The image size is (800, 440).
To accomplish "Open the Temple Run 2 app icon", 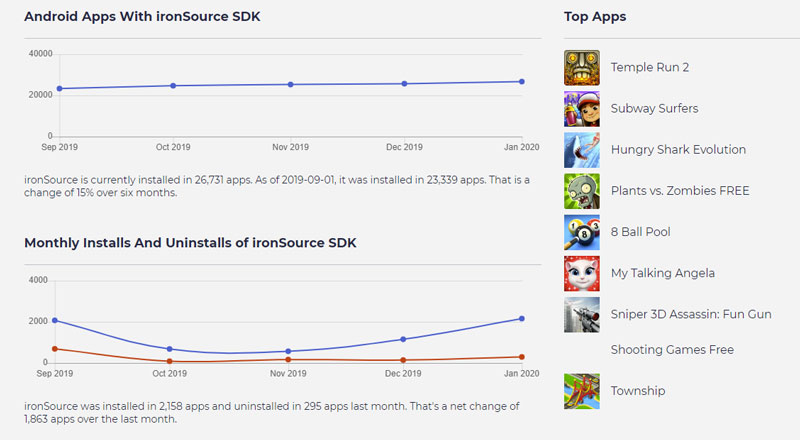I will [582, 67].
